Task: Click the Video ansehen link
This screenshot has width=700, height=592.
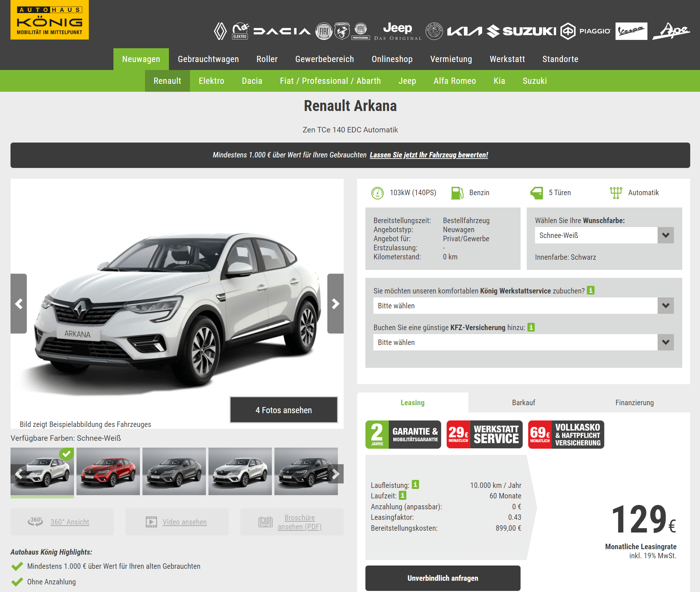Action: coord(177,522)
